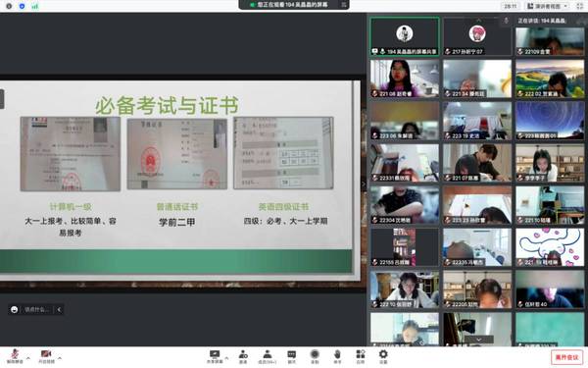Image resolution: width=588 pixels, height=368 pixels.
Task: Click the red leave meeting button
Action: pos(566,357)
